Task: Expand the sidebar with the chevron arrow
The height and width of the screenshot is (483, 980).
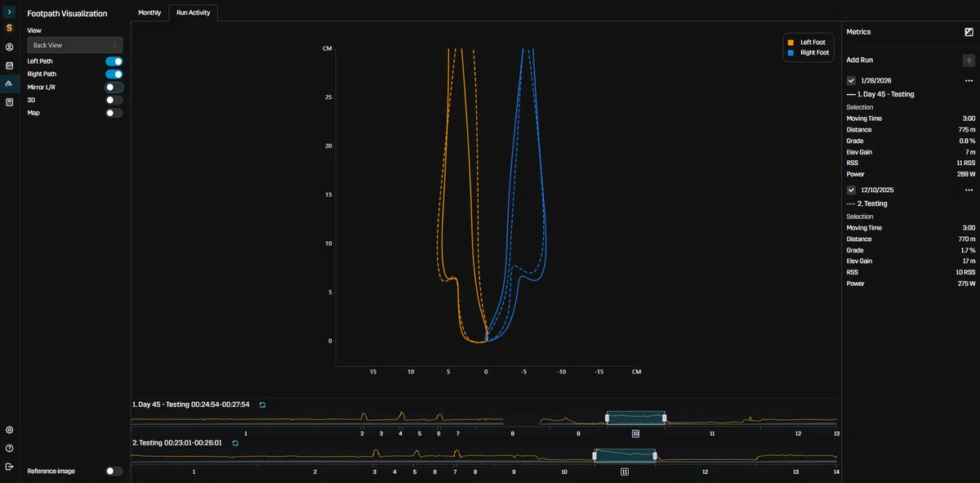Action: pyautogui.click(x=10, y=12)
